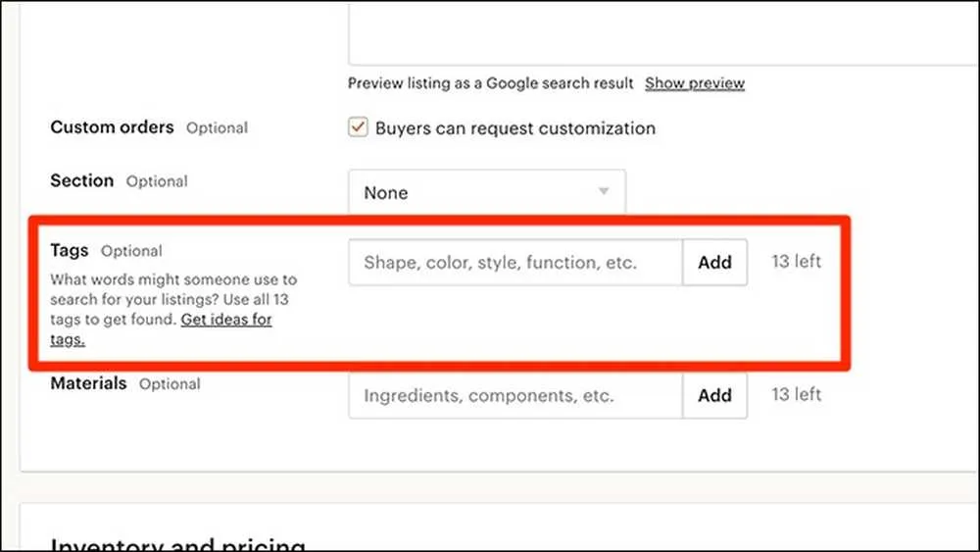This screenshot has height=552, width=980.
Task: Click the Preview listing as Google search result text
Action: pyautogui.click(x=490, y=83)
